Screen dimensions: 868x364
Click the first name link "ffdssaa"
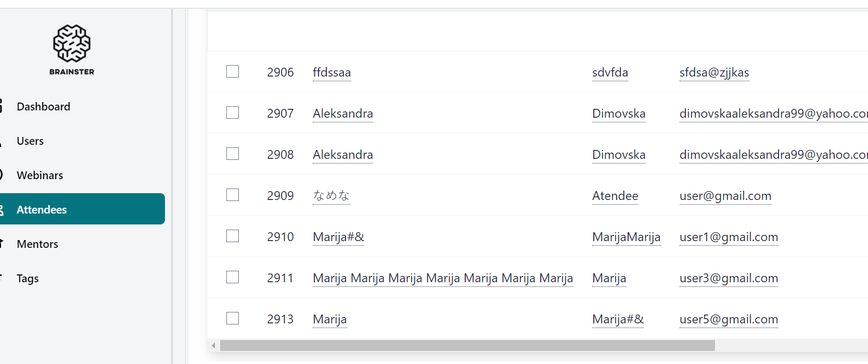(x=332, y=72)
